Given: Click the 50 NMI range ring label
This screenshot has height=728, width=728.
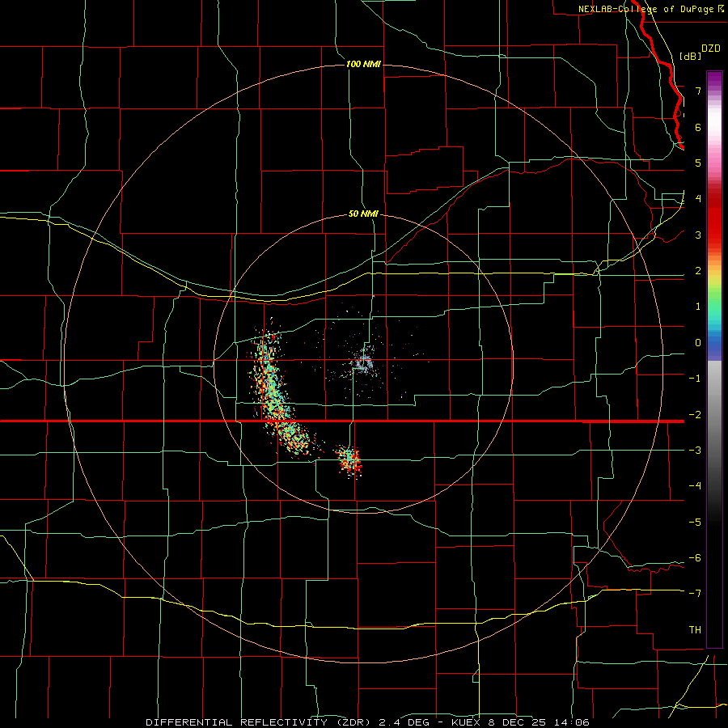Looking at the screenshot, I should [x=363, y=214].
